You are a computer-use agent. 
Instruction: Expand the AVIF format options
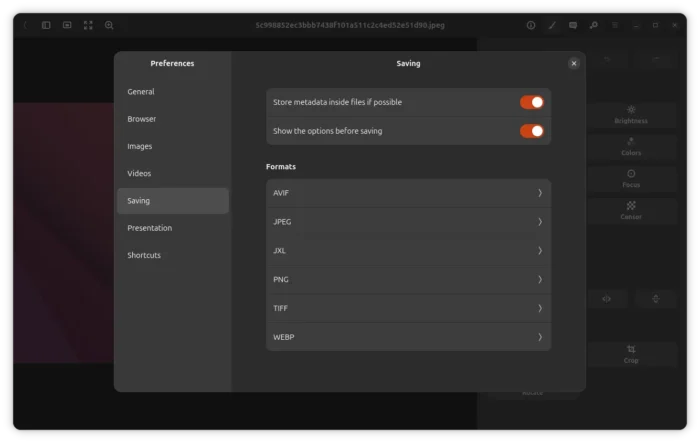click(x=408, y=193)
